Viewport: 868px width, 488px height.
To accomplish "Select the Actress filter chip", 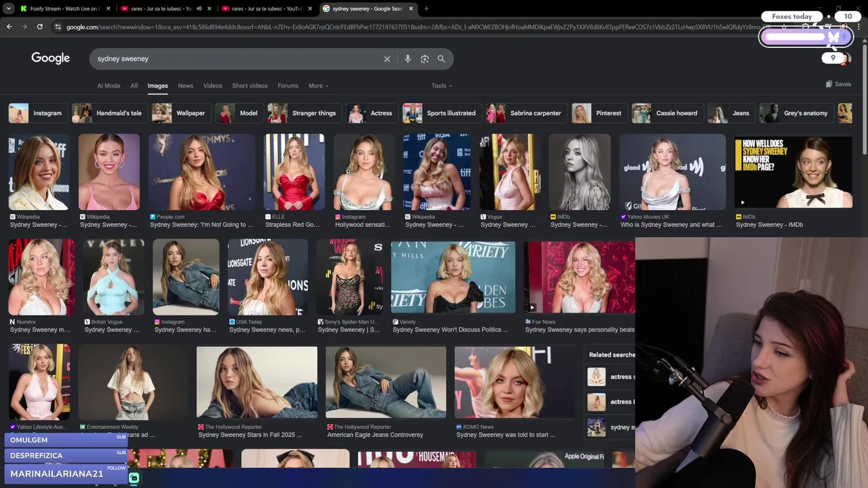I will click(x=372, y=113).
